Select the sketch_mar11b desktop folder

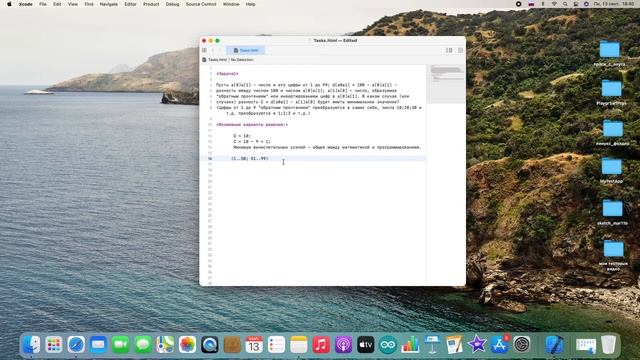(612, 213)
